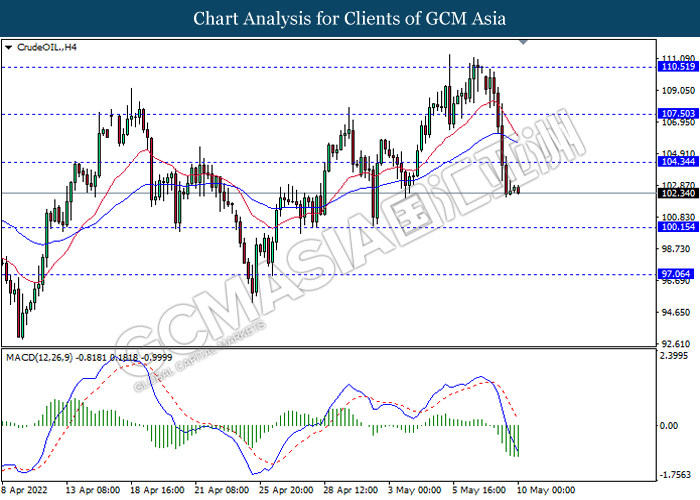
Task: Click the 3 May 00:00 time label
Action: [x=415, y=490]
